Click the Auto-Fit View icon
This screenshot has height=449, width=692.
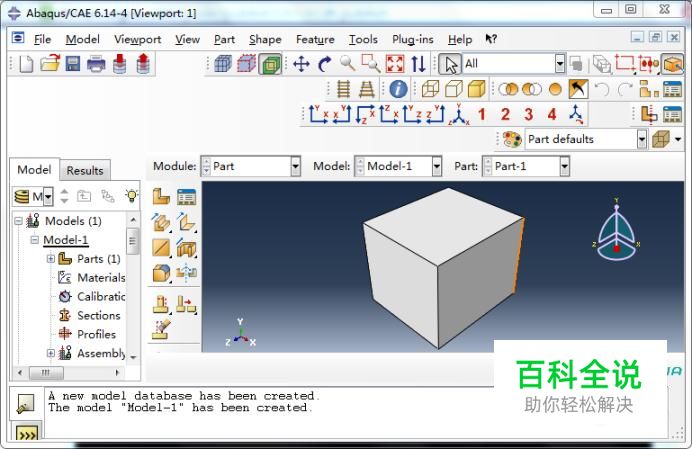pos(395,64)
